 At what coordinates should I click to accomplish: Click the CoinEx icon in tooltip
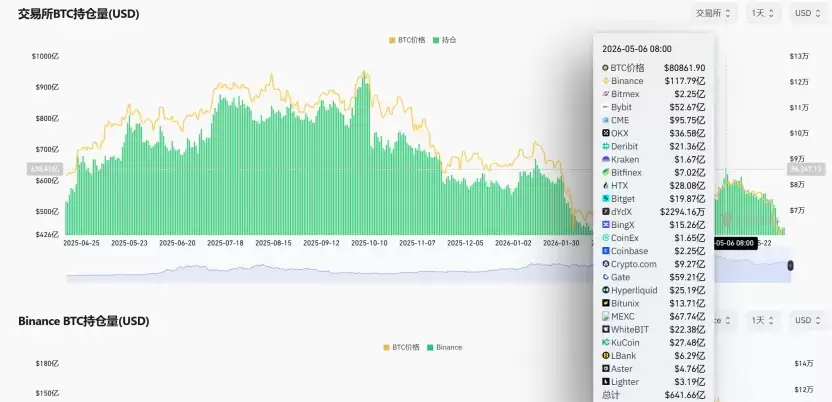point(605,238)
